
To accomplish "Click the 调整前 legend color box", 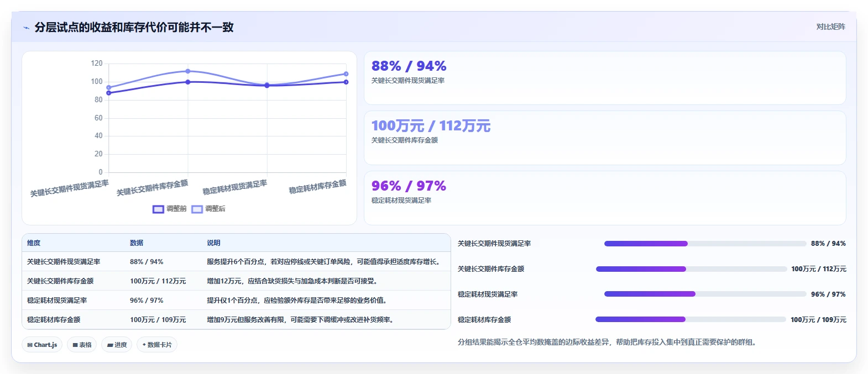I will click(158, 209).
